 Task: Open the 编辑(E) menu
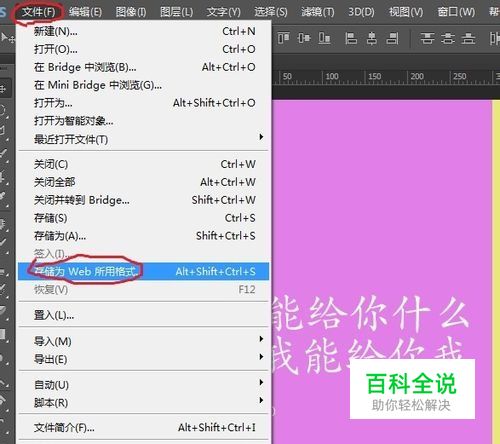click(x=85, y=12)
